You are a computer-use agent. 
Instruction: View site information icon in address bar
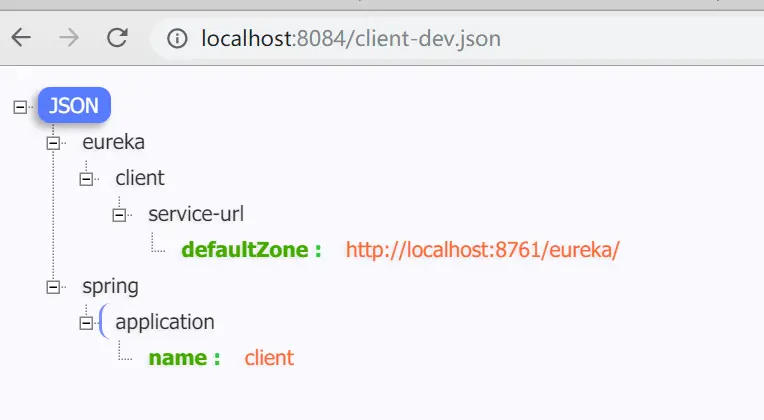[x=177, y=38]
